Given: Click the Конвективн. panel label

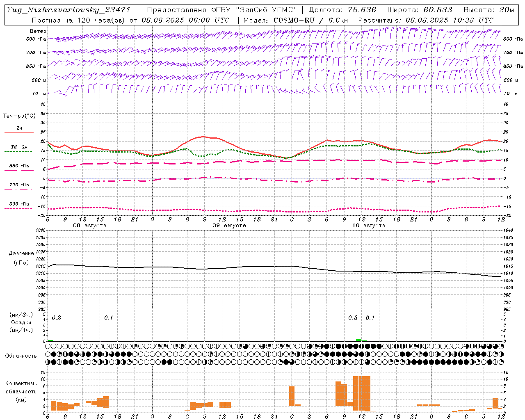Looking at the screenshot, I should coord(21,383).
